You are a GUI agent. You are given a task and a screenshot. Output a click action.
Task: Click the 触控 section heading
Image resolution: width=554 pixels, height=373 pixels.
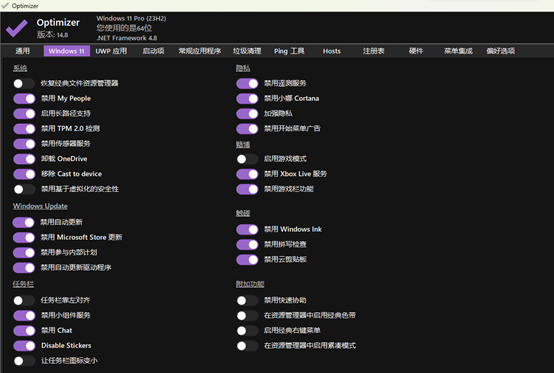243,213
